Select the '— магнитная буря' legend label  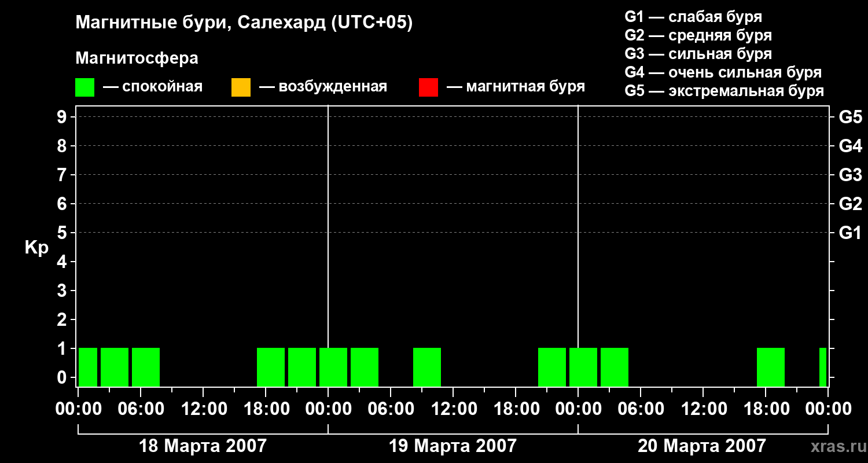516,87
